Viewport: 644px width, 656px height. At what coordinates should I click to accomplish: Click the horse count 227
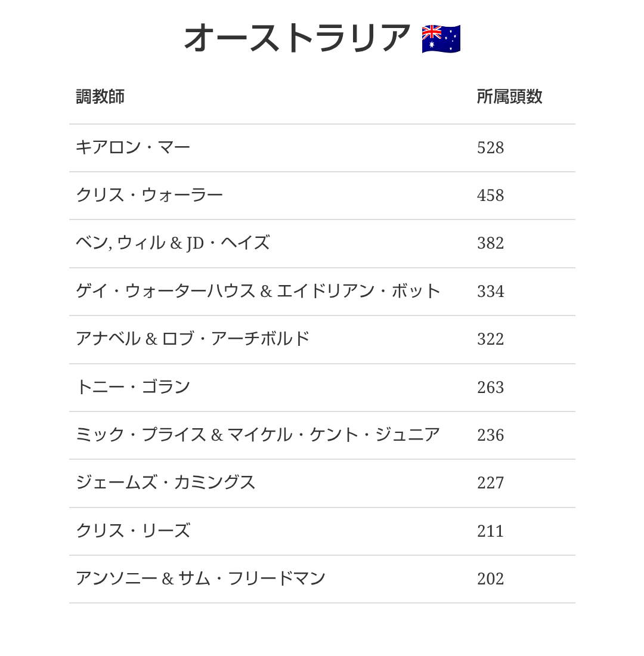coord(490,483)
